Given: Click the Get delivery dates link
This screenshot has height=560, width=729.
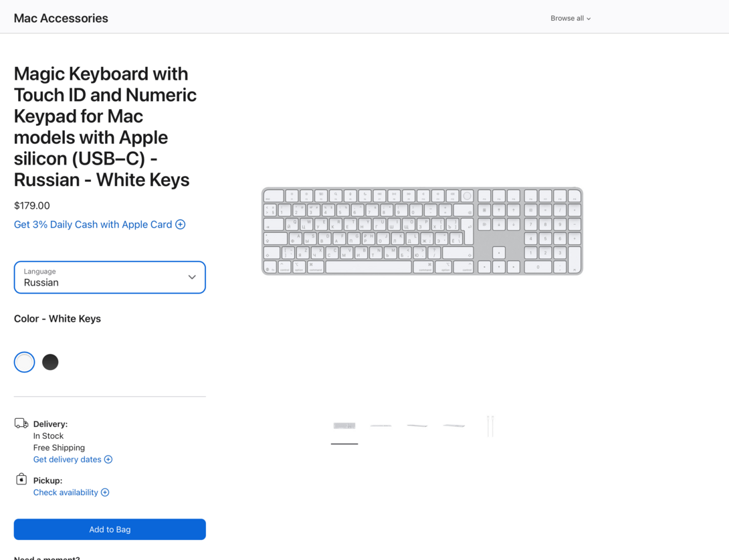Looking at the screenshot, I should (x=68, y=460).
